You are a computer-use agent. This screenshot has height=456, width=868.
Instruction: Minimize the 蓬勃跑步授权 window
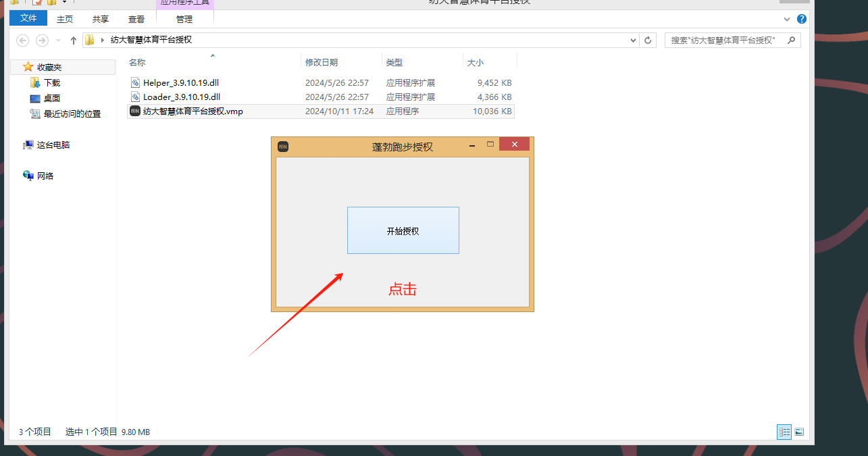472,145
